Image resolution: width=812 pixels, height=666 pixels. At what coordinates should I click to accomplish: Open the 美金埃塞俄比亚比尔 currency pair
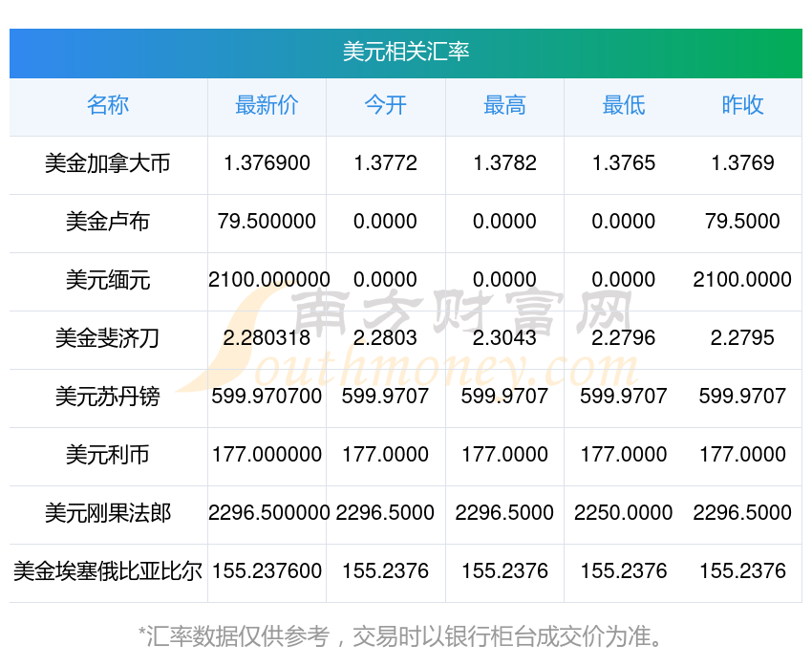108,571
